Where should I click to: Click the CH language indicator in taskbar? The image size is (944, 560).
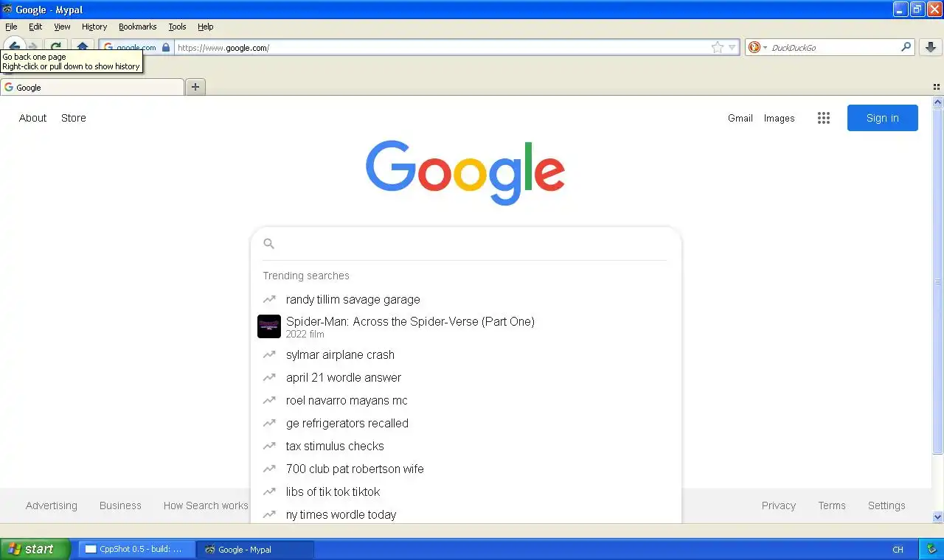pyautogui.click(x=898, y=550)
